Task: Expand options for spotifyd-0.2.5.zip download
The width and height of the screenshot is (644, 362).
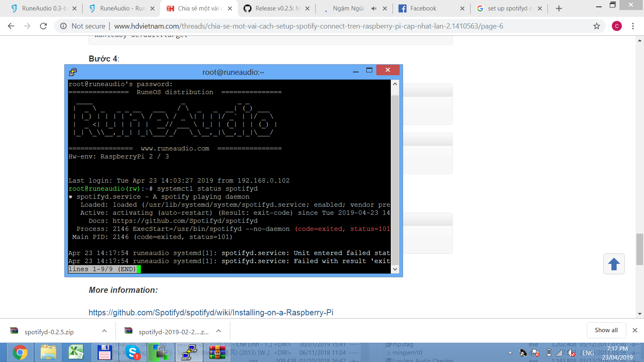Action: click(x=104, y=331)
